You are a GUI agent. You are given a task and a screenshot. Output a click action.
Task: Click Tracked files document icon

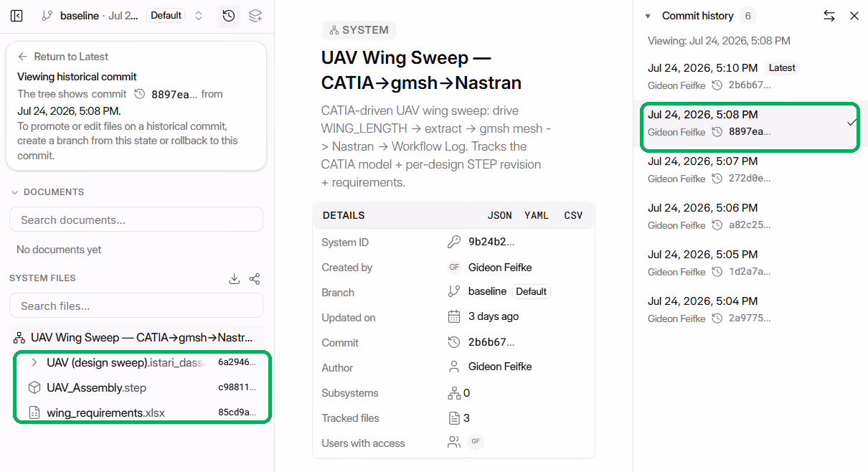454,417
